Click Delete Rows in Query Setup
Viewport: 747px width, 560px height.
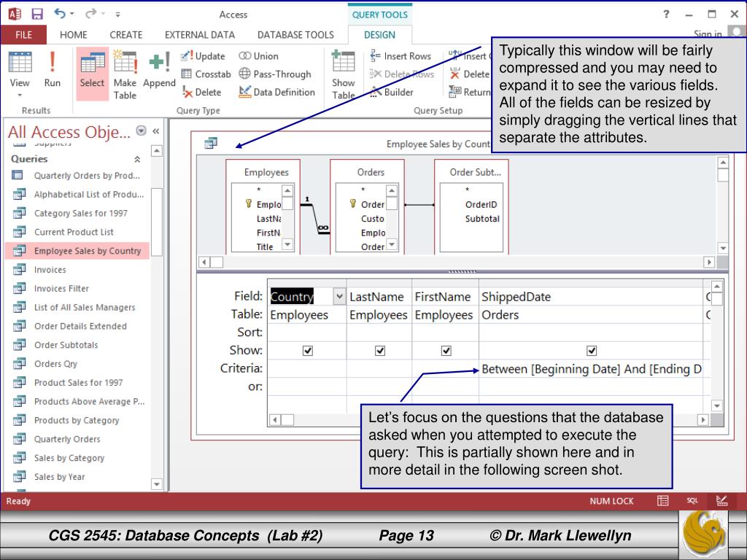pos(402,74)
